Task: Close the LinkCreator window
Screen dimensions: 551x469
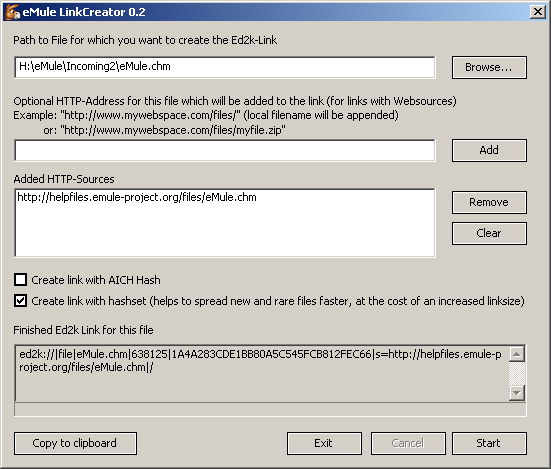Action: tap(537, 12)
